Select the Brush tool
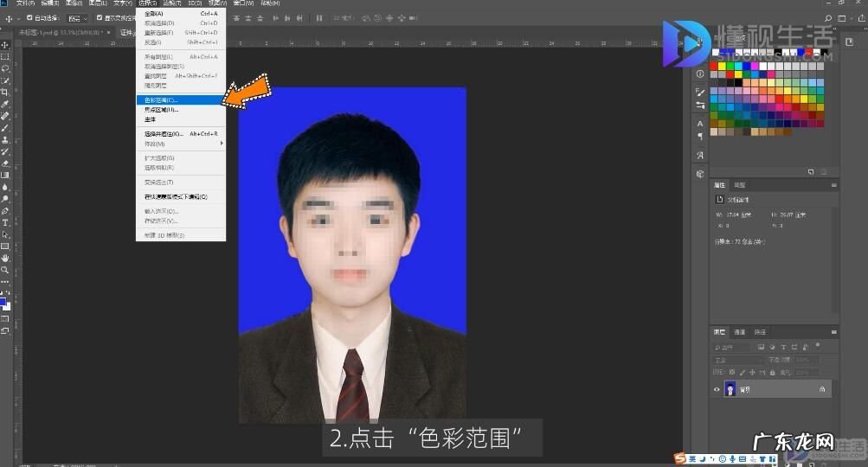The height and width of the screenshot is (467, 868). click(x=5, y=128)
